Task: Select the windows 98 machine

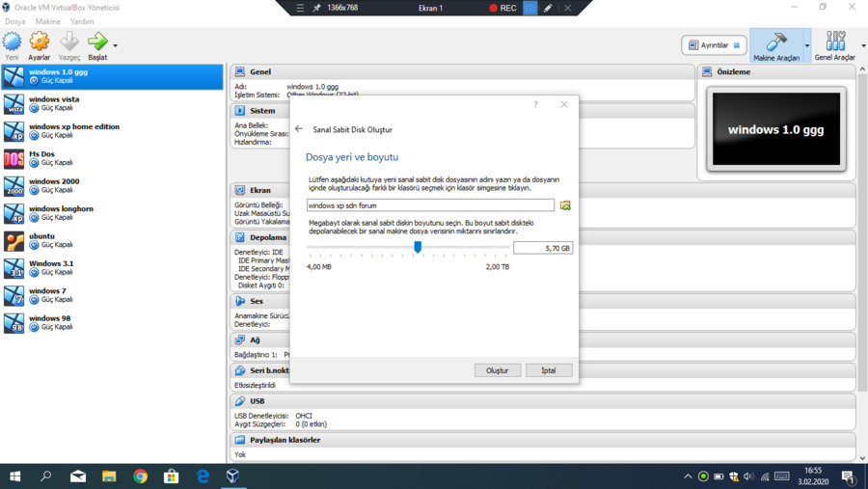Action: (x=112, y=323)
